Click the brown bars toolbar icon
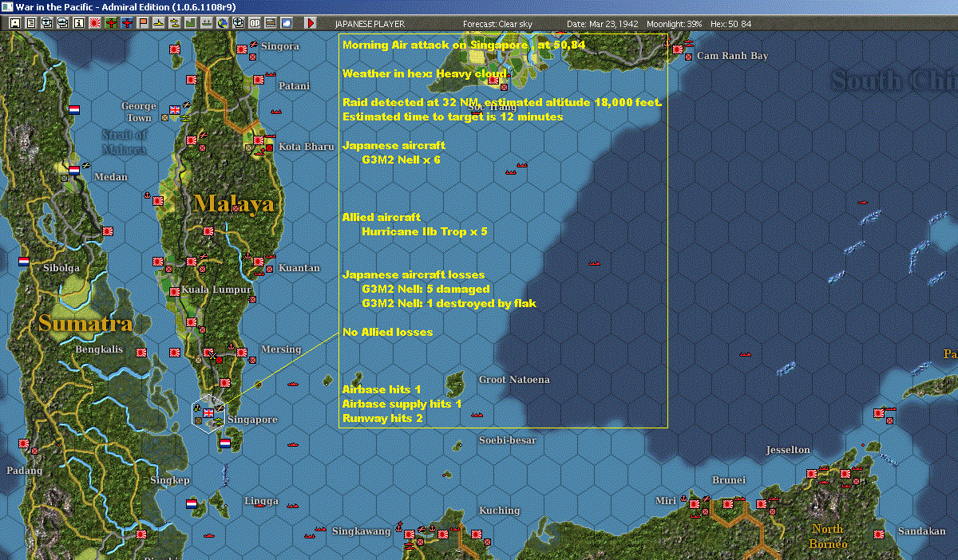Screen dimensions: 958x560 point(271,23)
